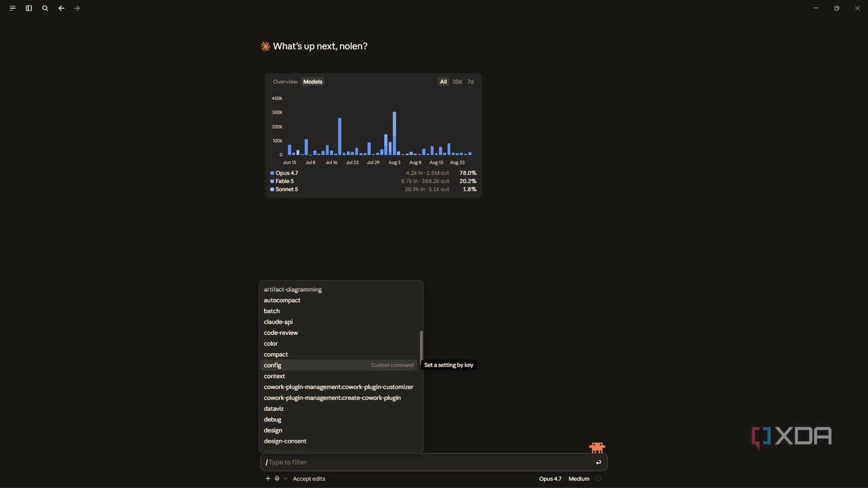Choose the batch command
Image resolution: width=868 pixels, height=488 pixels.
339,311
